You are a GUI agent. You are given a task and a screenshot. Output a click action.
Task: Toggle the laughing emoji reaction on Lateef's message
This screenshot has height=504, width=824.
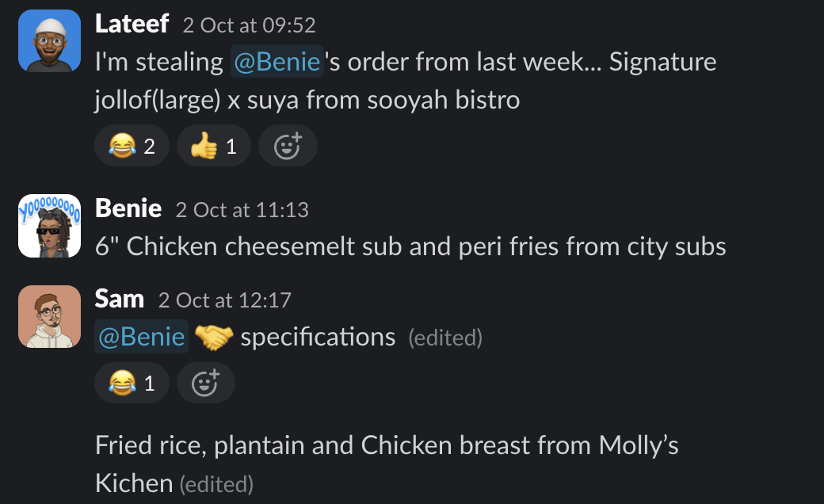(132, 146)
